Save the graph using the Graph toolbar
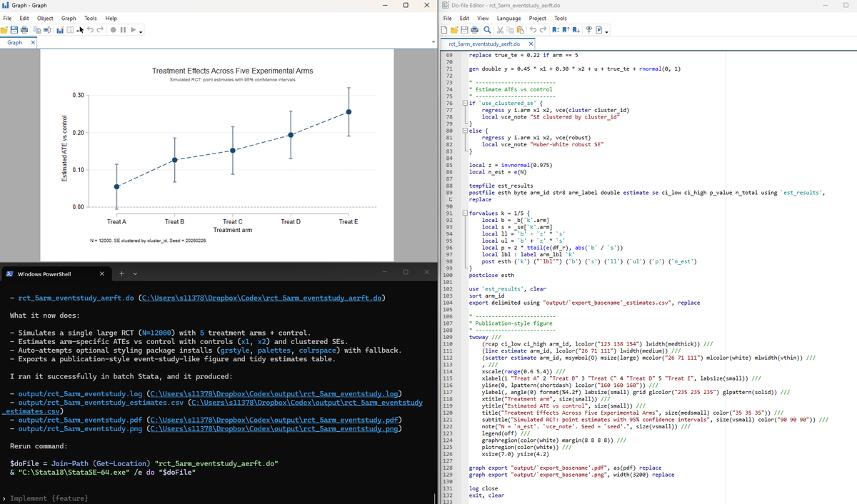Viewport: 857px width, 504px height. pyautogui.click(x=14, y=30)
